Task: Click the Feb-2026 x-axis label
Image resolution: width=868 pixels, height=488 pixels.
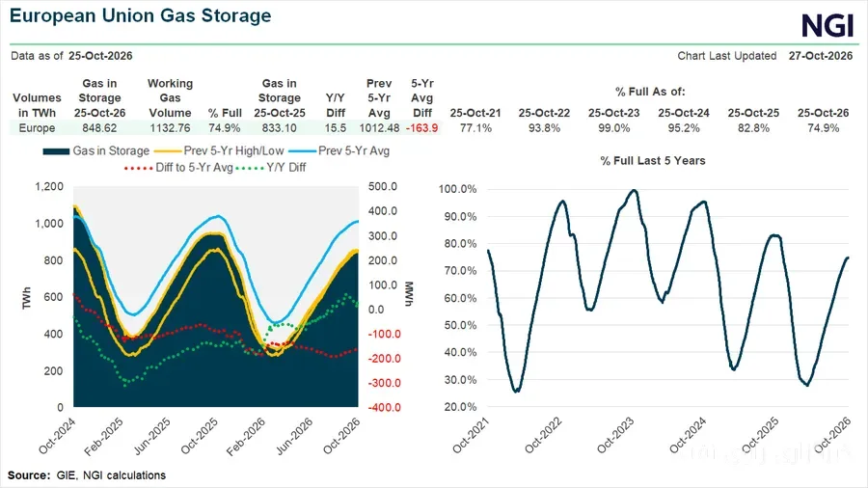Action: point(246,436)
